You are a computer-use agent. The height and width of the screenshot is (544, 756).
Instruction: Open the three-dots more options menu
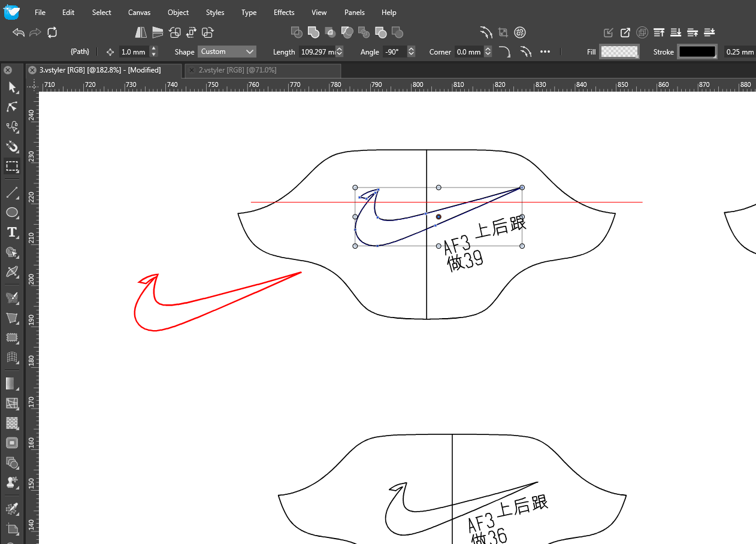pyautogui.click(x=545, y=52)
